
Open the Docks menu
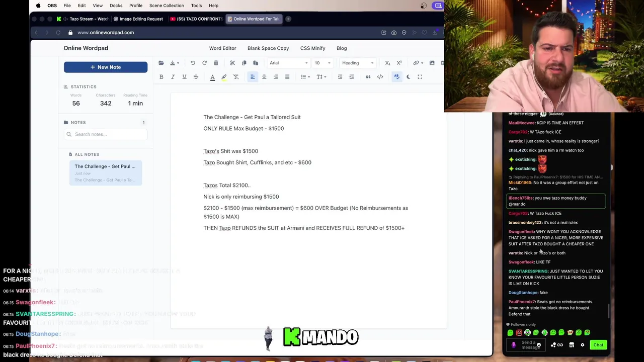[x=116, y=6]
